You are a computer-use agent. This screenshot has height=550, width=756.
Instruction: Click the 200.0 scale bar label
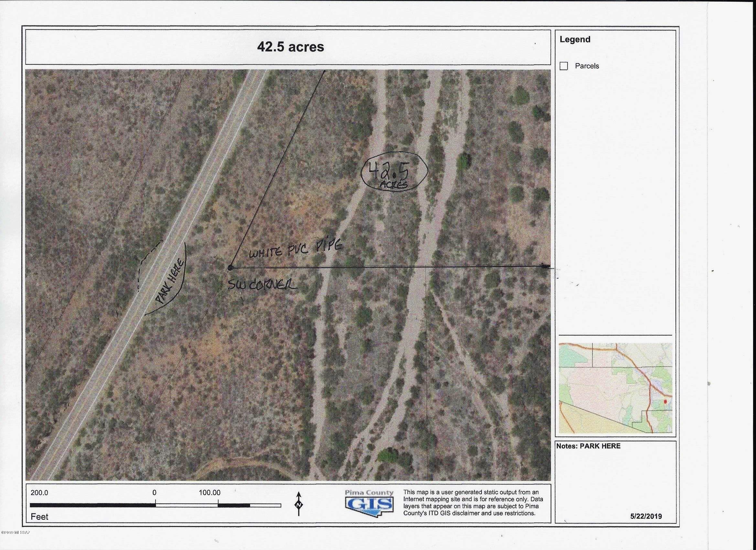click(39, 492)
